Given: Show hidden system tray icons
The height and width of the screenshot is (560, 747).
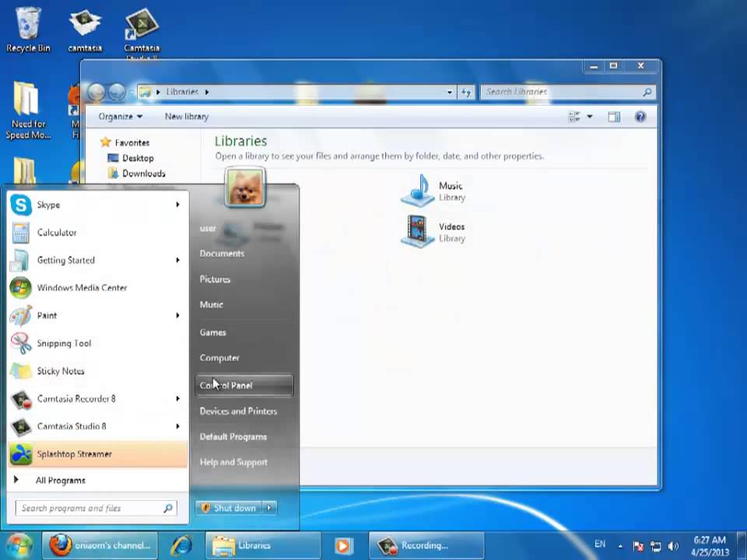Looking at the screenshot, I should tap(620, 546).
